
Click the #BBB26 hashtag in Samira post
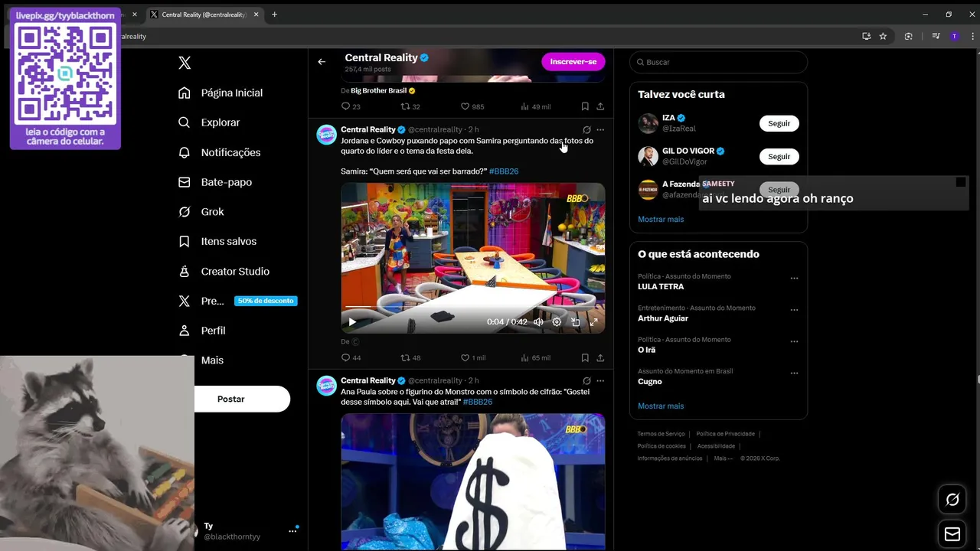pyautogui.click(x=504, y=171)
